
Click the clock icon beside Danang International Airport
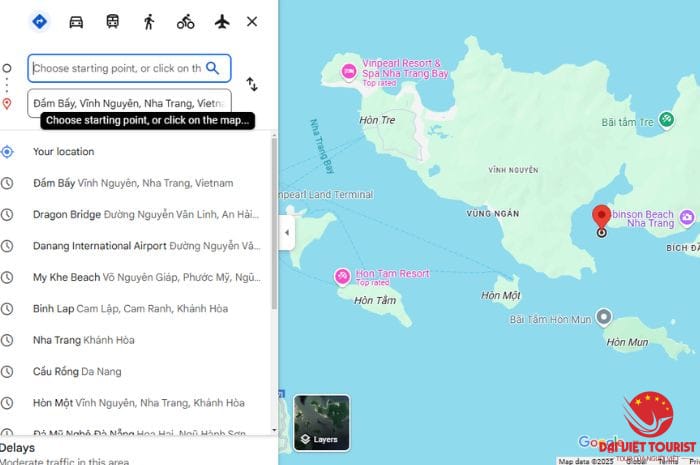coord(7,246)
